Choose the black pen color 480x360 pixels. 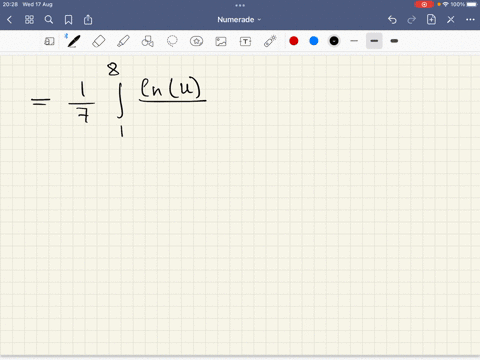tap(334, 41)
